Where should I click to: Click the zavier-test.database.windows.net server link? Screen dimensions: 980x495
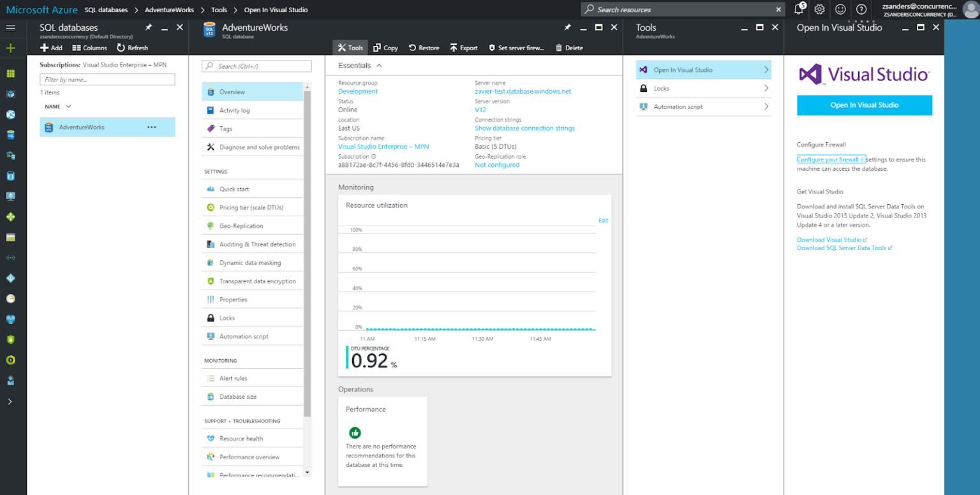523,91
